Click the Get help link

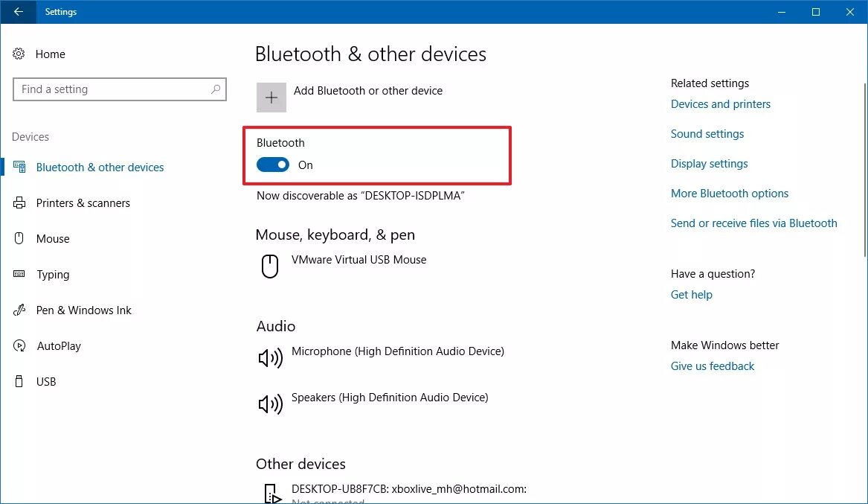click(691, 295)
